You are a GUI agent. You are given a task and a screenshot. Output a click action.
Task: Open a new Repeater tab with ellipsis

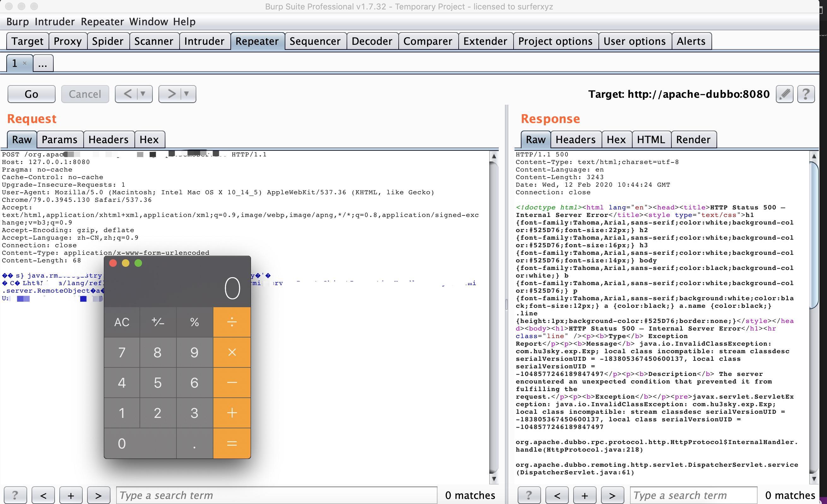click(x=43, y=63)
